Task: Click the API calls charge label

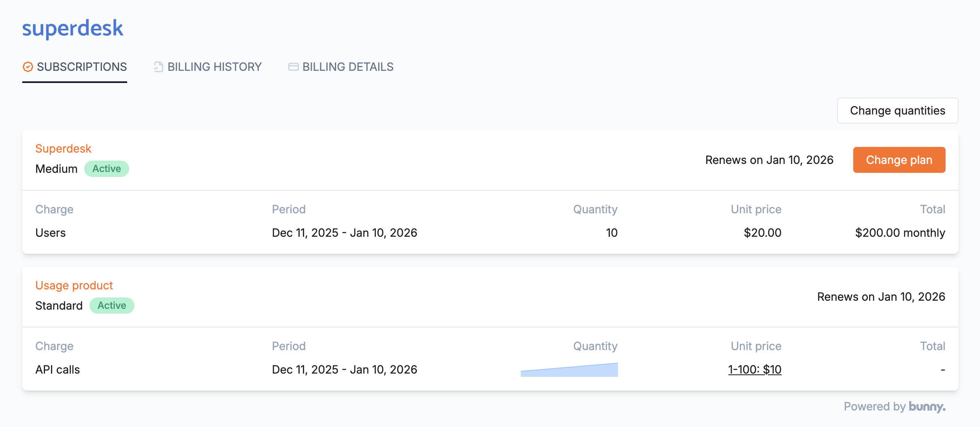Action: (58, 370)
